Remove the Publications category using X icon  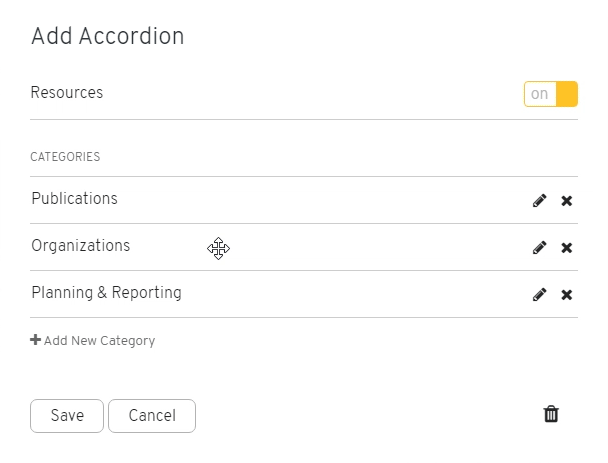click(567, 201)
